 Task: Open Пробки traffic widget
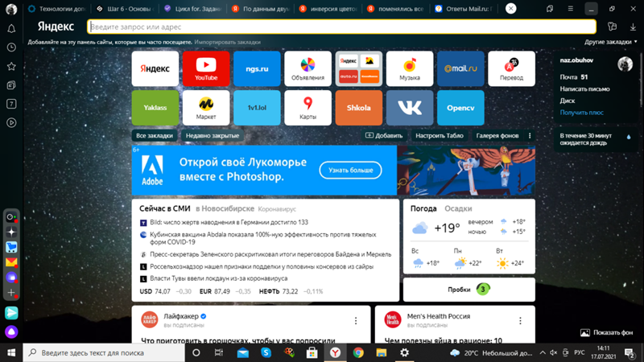(469, 290)
